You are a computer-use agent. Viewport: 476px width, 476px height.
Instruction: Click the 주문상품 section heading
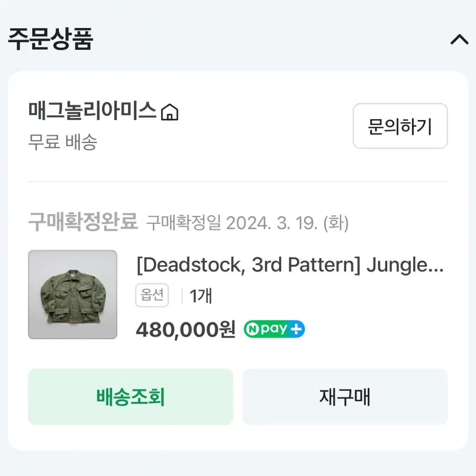tap(50, 39)
